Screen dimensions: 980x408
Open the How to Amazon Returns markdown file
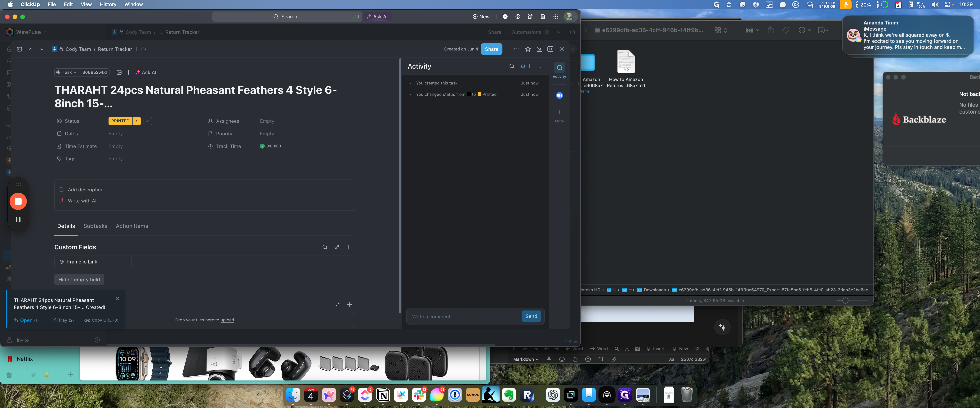[x=626, y=69]
